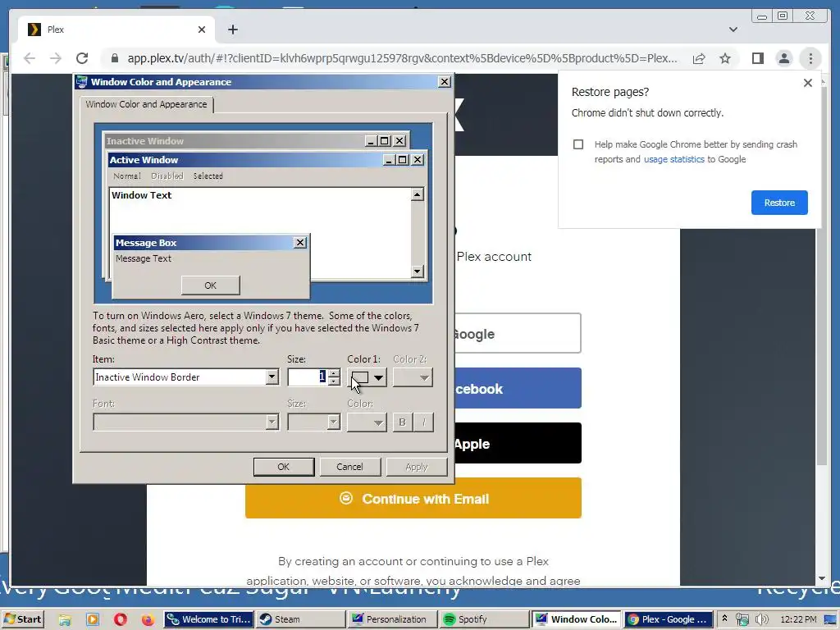Increase item Size with up spinner
Image resolution: width=840 pixels, height=630 pixels.
coord(334,373)
